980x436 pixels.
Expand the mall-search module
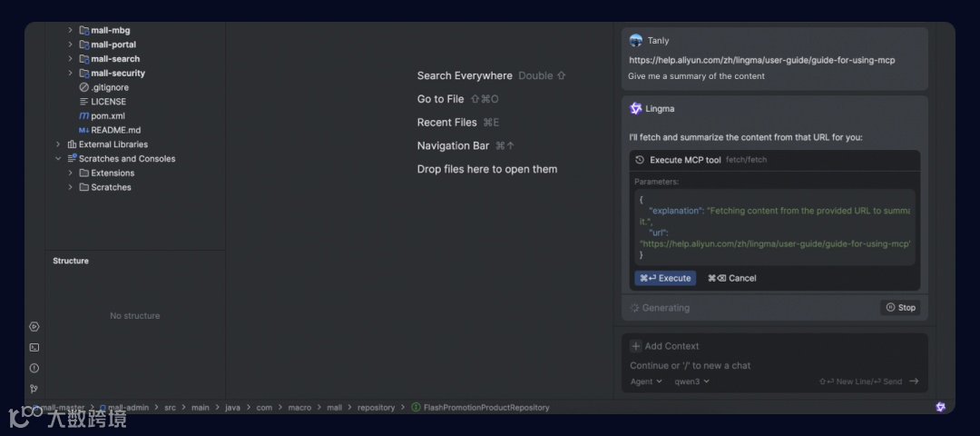click(x=70, y=59)
